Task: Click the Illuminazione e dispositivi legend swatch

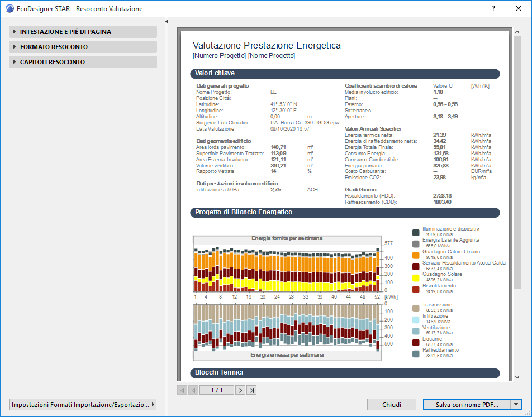Action: [416, 232]
